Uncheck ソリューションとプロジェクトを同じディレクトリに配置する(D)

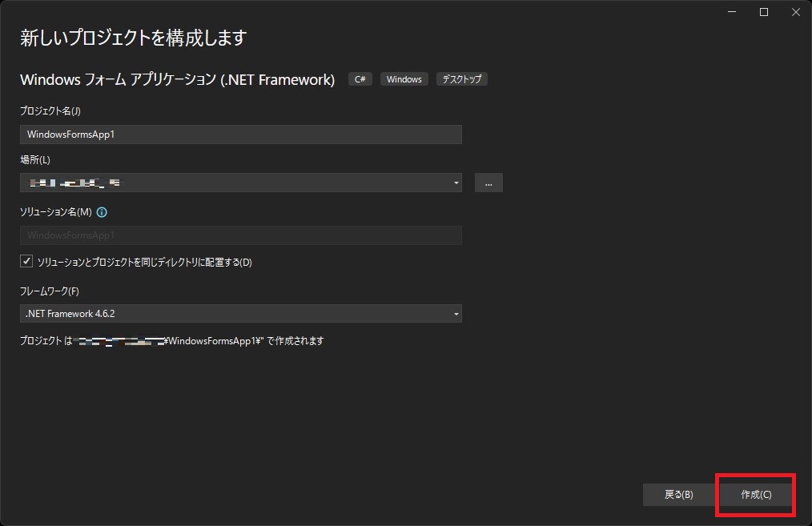point(26,261)
